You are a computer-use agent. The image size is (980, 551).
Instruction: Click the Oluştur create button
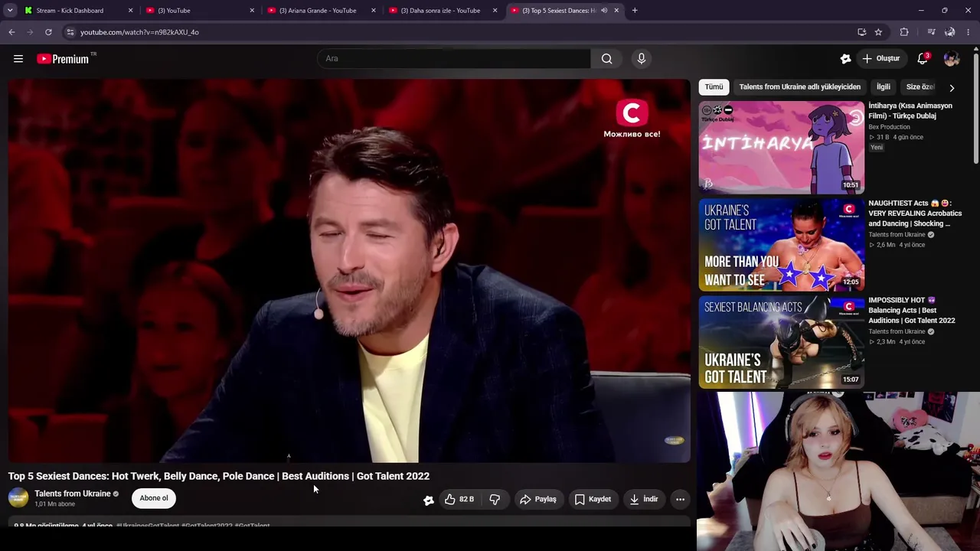(880, 58)
